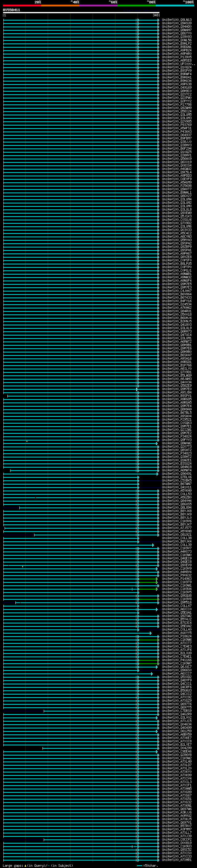The width and height of the screenshot is (197, 868).
Task: Select UniRef100_O81921 entry
Action: point(176,535)
